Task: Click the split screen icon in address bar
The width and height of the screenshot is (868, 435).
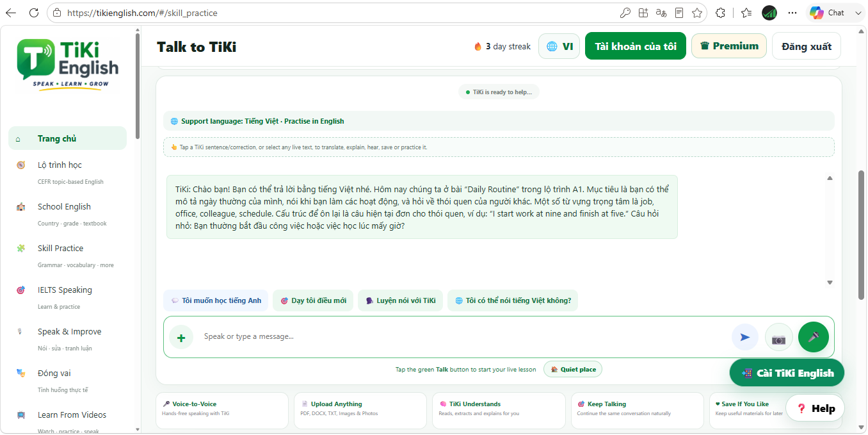Action: click(643, 13)
